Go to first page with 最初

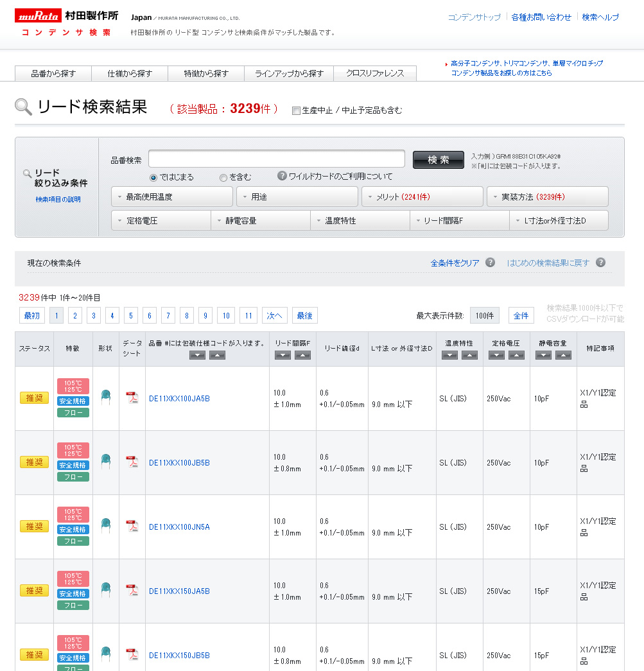(x=32, y=315)
